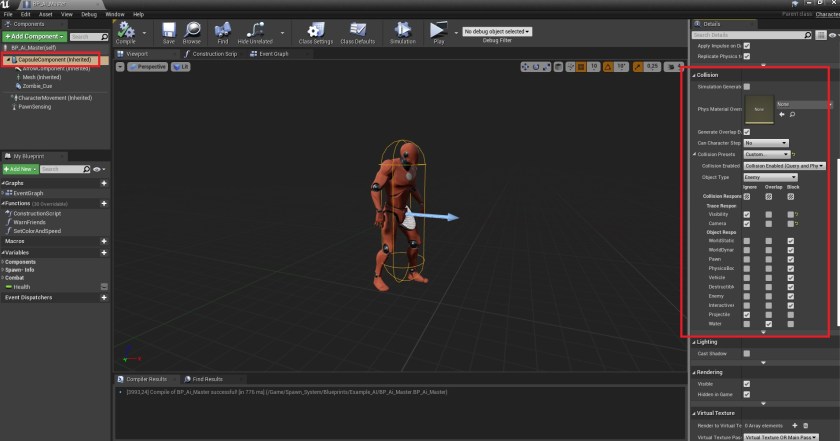Switch to the Event Graph tab
The width and height of the screenshot is (840, 441).
[268, 53]
